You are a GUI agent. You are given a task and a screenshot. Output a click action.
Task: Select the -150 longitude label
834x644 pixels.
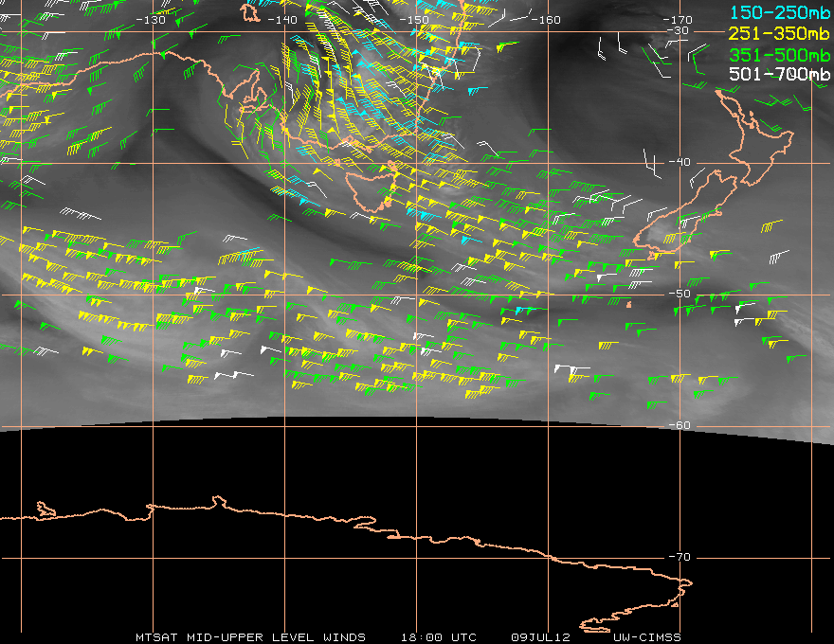click(x=414, y=19)
